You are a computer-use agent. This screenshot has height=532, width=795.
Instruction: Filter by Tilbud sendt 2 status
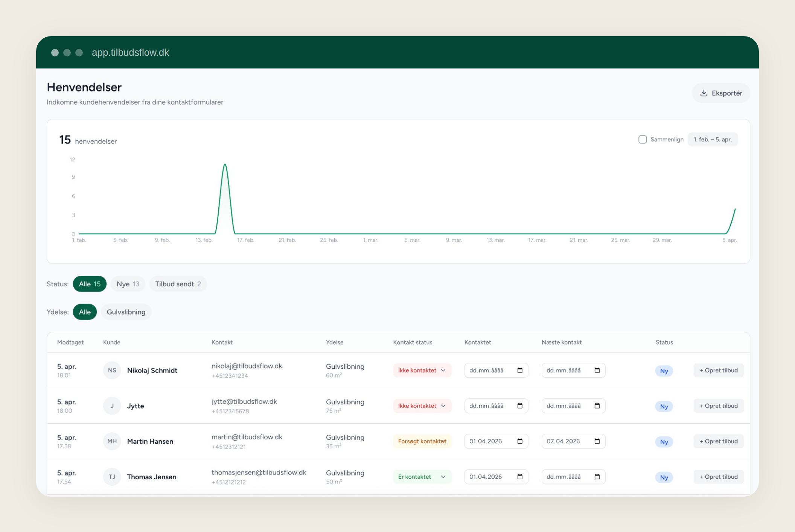click(x=178, y=284)
